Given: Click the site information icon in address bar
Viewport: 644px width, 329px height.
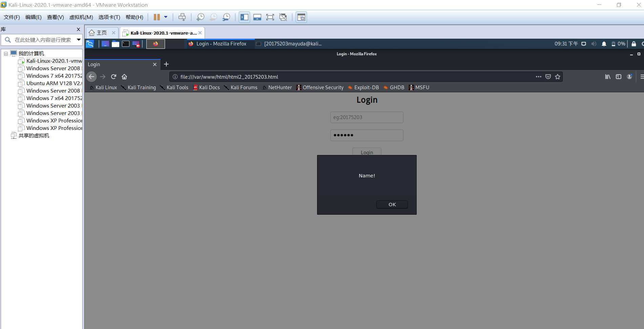Looking at the screenshot, I should pyautogui.click(x=175, y=77).
